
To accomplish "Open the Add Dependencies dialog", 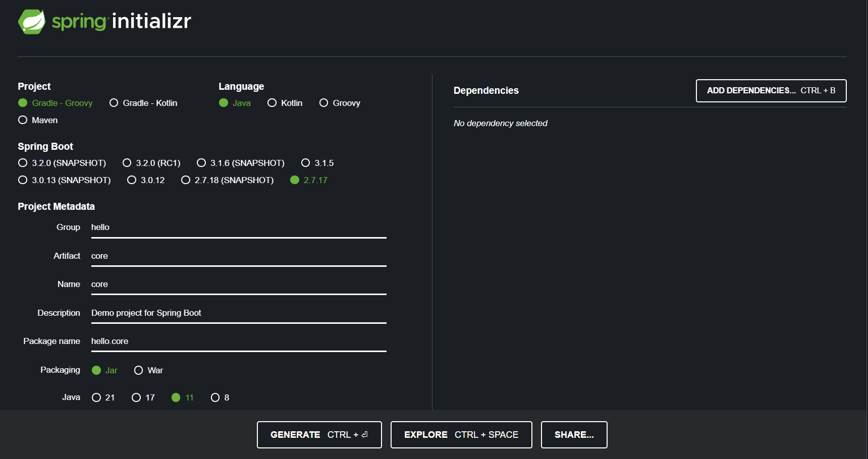I will click(x=771, y=91).
